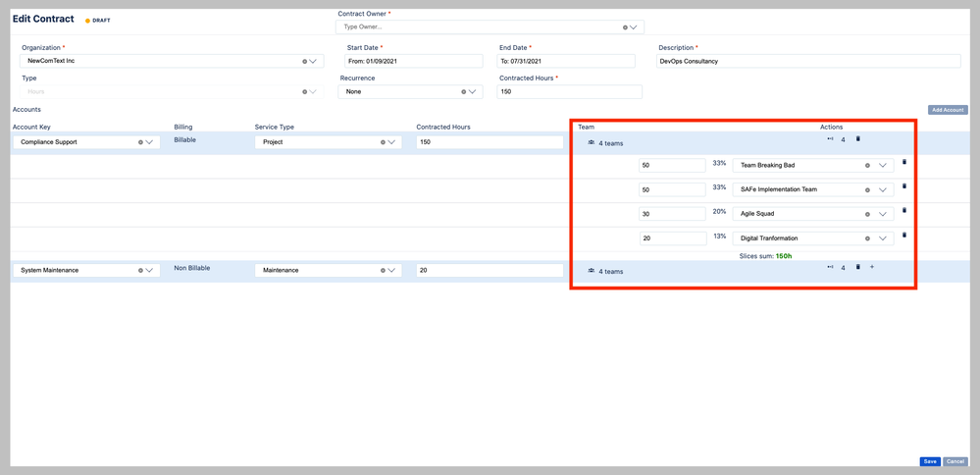
Task: Edit the hours slice for SAFe Implementation Team
Action: click(x=673, y=189)
